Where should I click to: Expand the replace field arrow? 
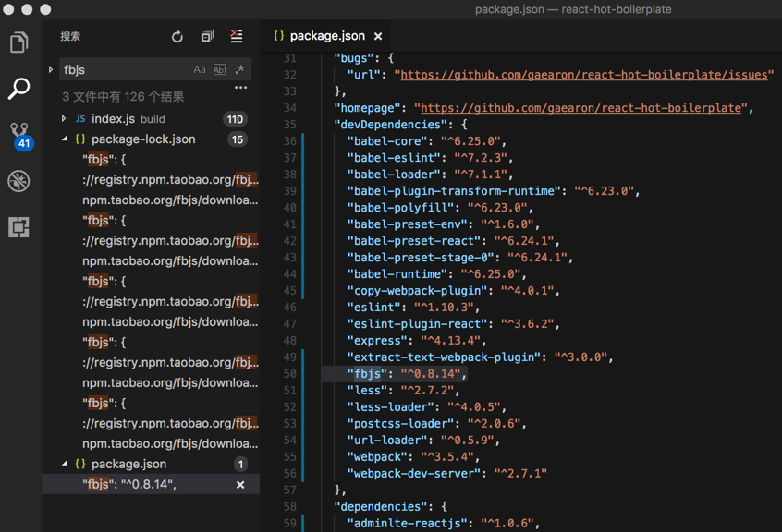51,70
